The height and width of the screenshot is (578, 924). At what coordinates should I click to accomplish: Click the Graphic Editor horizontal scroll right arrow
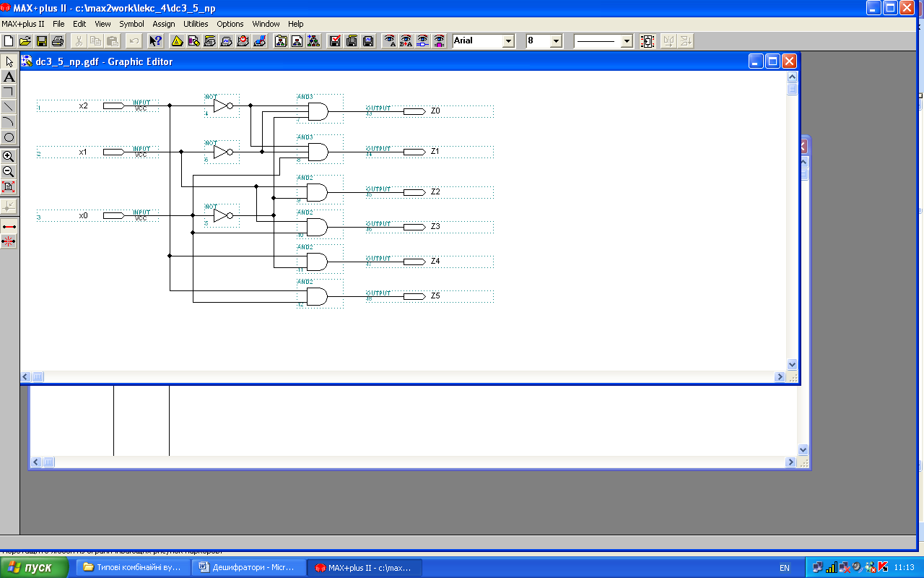click(780, 376)
